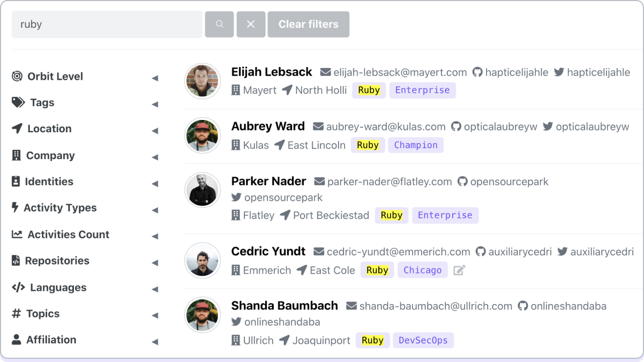Click Twitter icon next to opticalaubreyw
644x362 pixels.
tap(548, 127)
